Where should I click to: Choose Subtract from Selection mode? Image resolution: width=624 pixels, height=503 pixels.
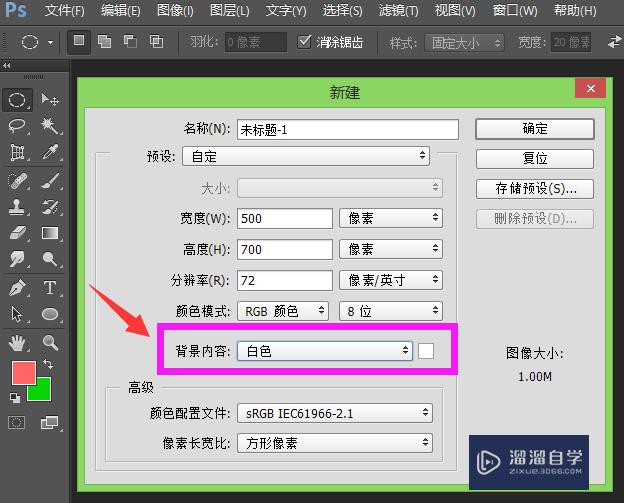130,41
